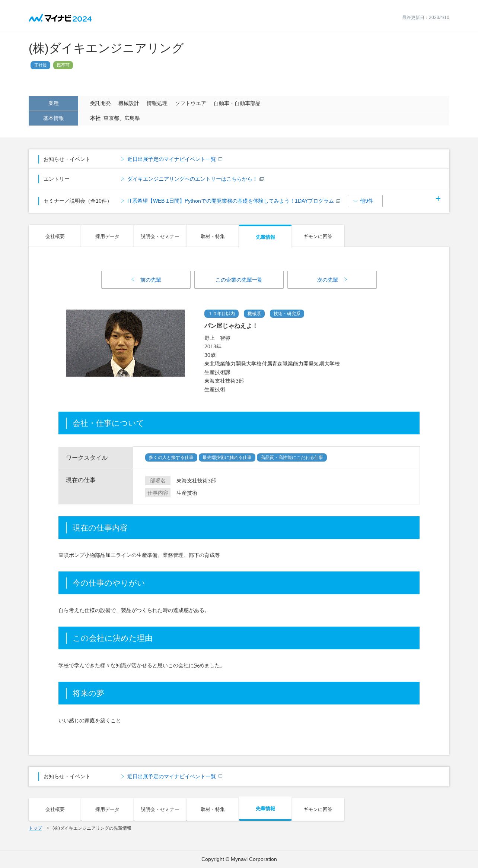Click the senior employee's profile photo
The image size is (478, 868).
coord(125,343)
